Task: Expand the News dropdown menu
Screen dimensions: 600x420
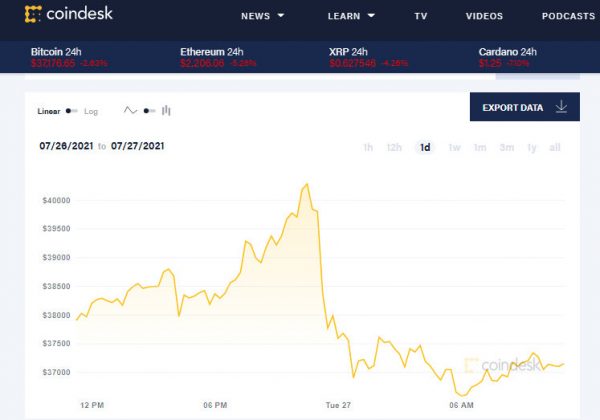Action: tap(262, 16)
